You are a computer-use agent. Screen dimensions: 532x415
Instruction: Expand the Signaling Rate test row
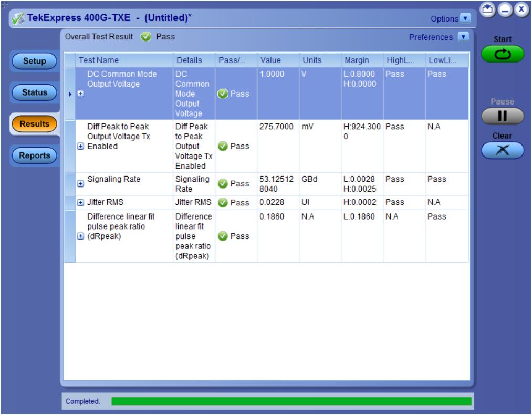pyautogui.click(x=81, y=184)
